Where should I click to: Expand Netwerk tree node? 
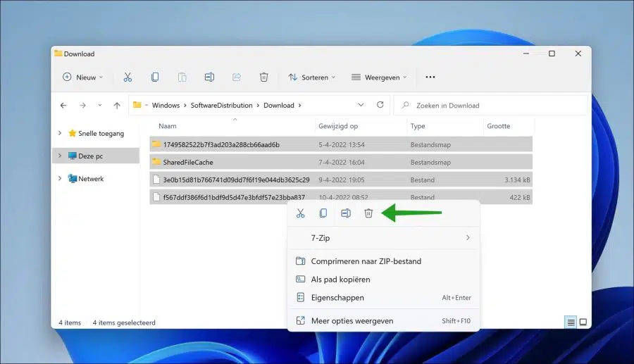(x=60, y=178)
